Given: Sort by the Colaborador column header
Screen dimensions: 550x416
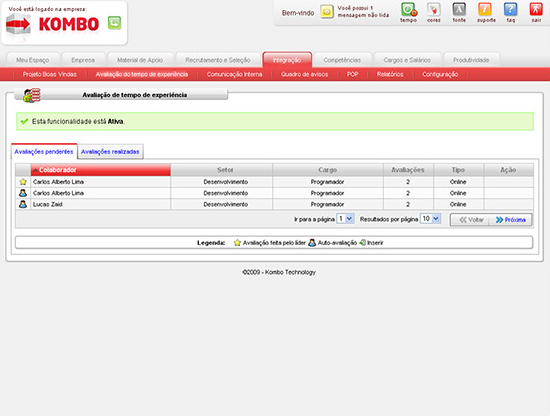Looking at the screenshot, I should tap(101, 170).
